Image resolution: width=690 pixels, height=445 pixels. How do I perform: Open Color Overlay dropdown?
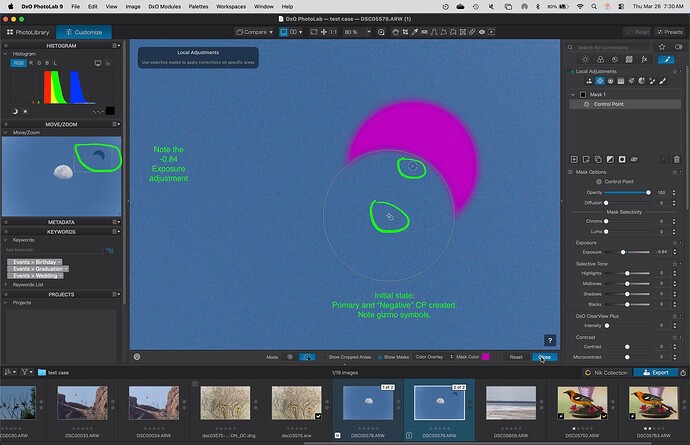point(434,357)
